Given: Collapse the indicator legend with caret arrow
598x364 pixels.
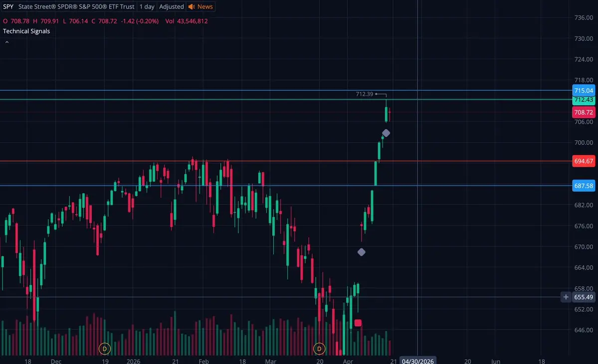Looking at the screenshot, I should pyautogui.click(x=7, y=42).
